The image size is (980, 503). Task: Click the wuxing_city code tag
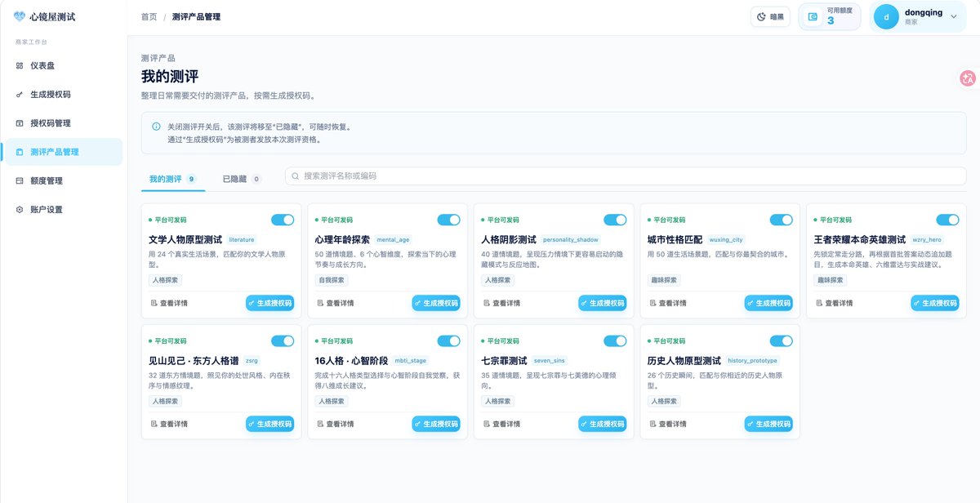(726, 240)
